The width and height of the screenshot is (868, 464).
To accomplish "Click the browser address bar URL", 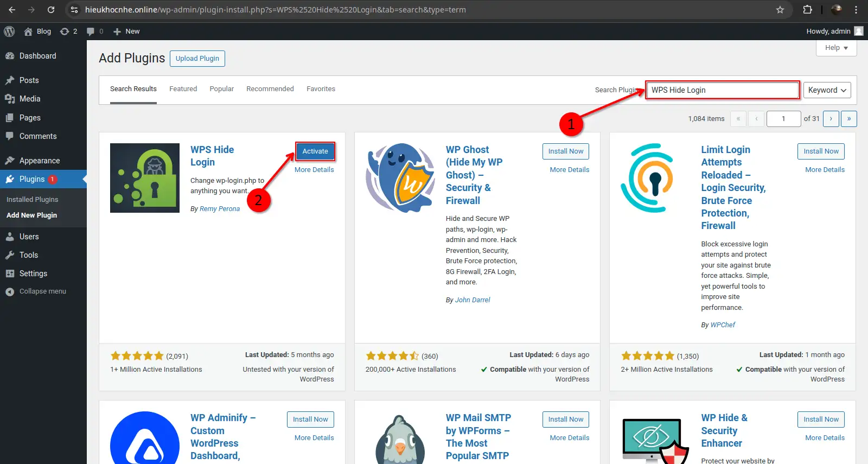I will (275, 10).
